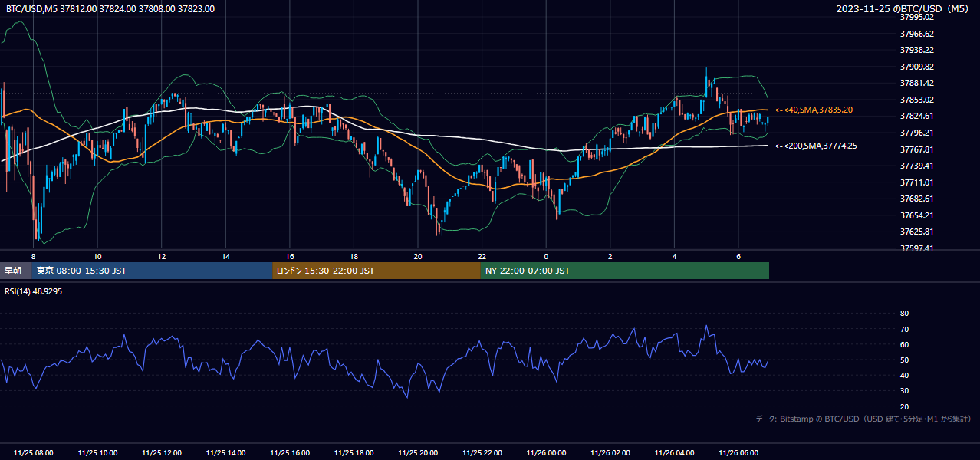Click the 37909.82 price axis label

[x=917, y=67]
